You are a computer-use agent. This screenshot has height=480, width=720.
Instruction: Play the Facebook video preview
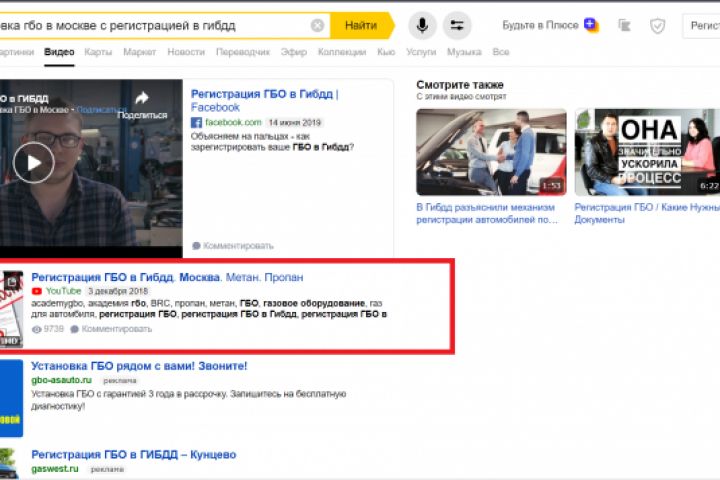[34, 163]
